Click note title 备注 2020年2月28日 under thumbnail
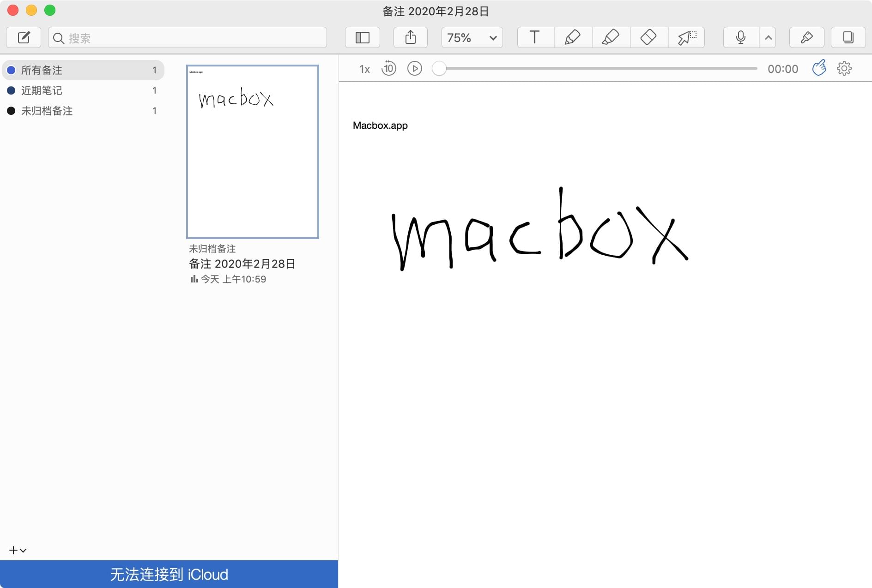 pos(242,264)
